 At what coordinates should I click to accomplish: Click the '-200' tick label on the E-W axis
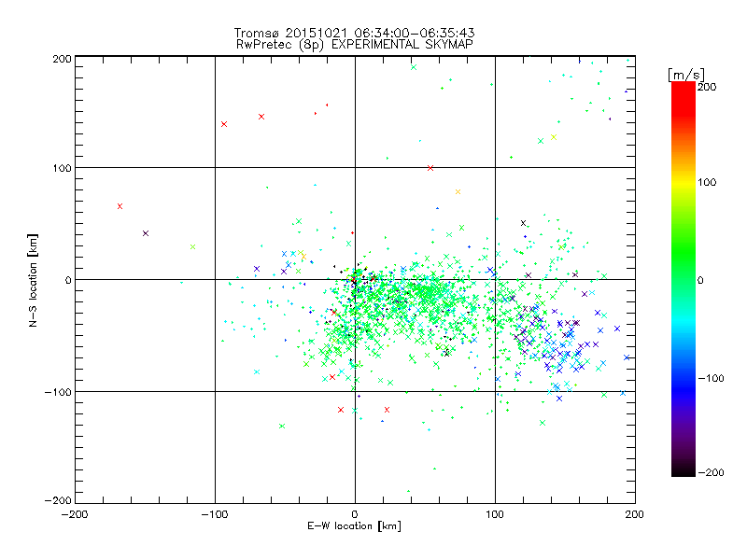[75, 514]
